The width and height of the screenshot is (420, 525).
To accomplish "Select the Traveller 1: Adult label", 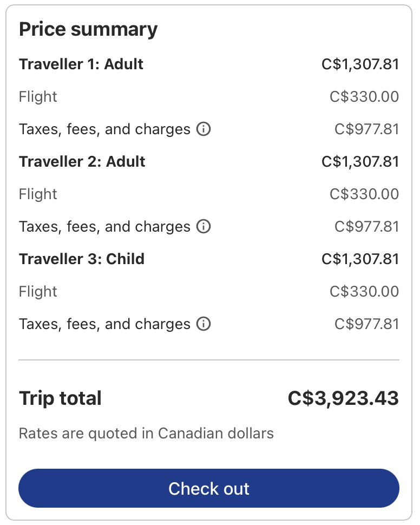I will [81, 64].
